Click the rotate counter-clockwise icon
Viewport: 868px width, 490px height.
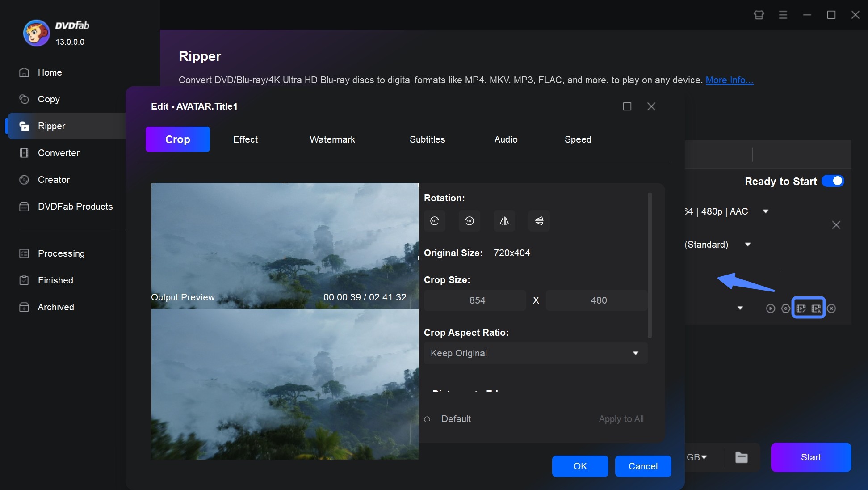[x=469, y=220]
